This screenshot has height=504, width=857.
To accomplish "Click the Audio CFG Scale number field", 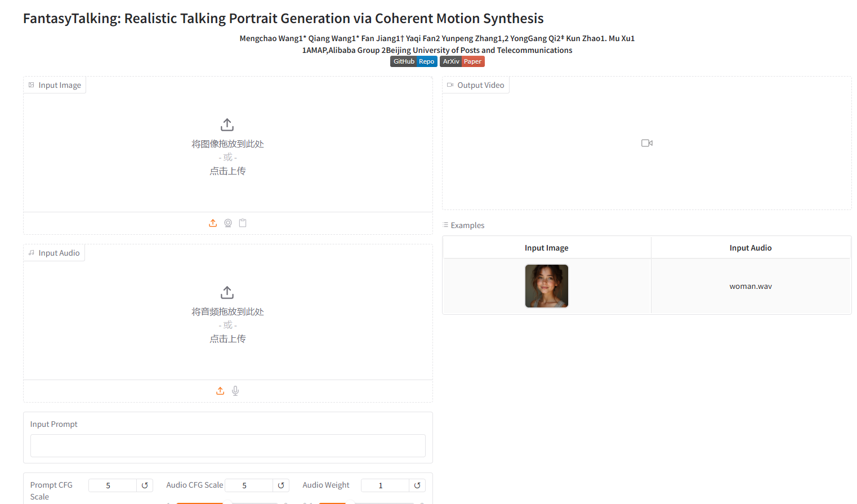I will coord(249,485).
